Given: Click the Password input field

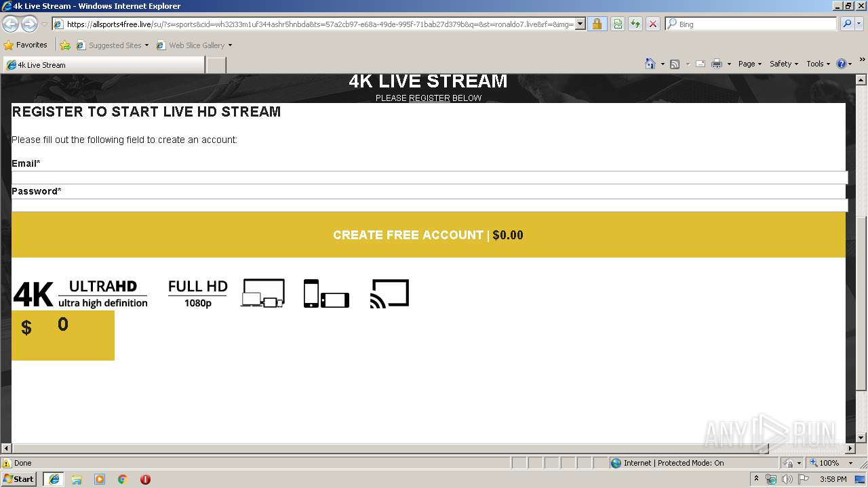Looking at the screenshot, I should click(429, 205).
